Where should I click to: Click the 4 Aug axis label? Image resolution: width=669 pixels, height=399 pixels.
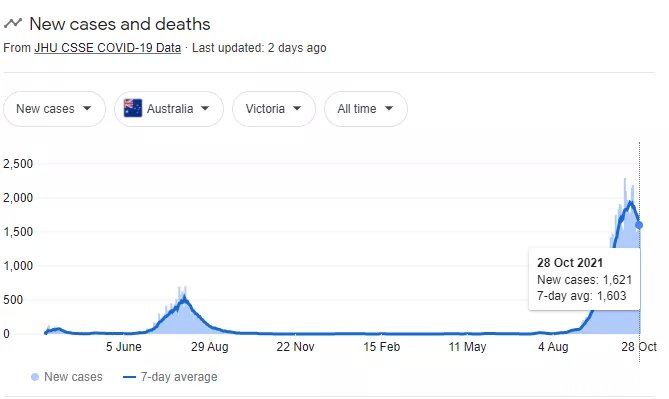pos(553,347)
